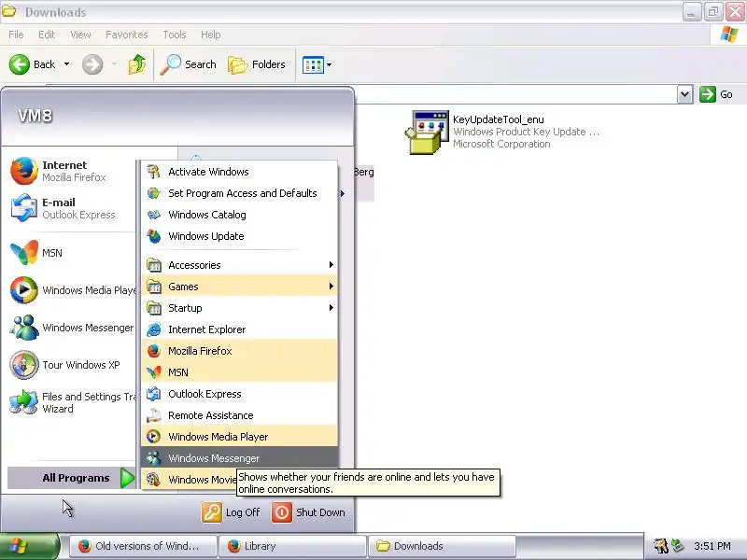Click the Downloads window title folder icon
Viewport: 747px width, 560px height.
pyautogui.click(x=8, y=10)
